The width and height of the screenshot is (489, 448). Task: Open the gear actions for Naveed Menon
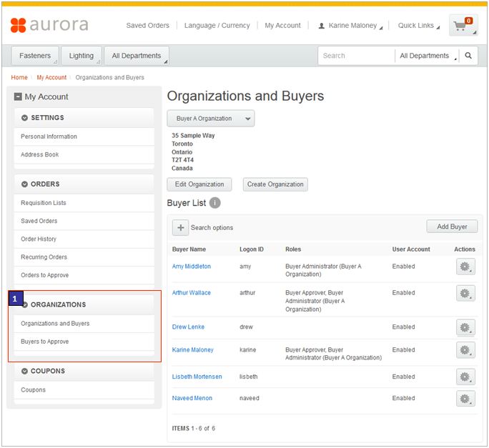465,399
